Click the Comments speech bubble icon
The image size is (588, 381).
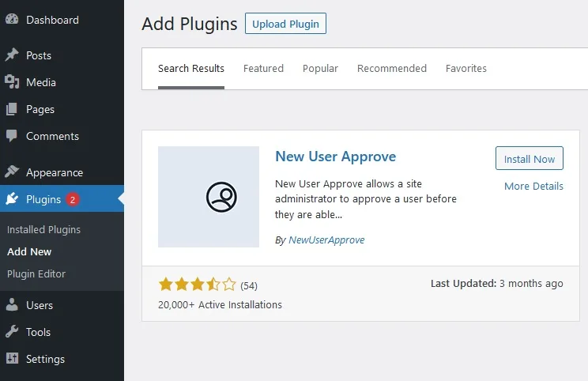(12, 136)
